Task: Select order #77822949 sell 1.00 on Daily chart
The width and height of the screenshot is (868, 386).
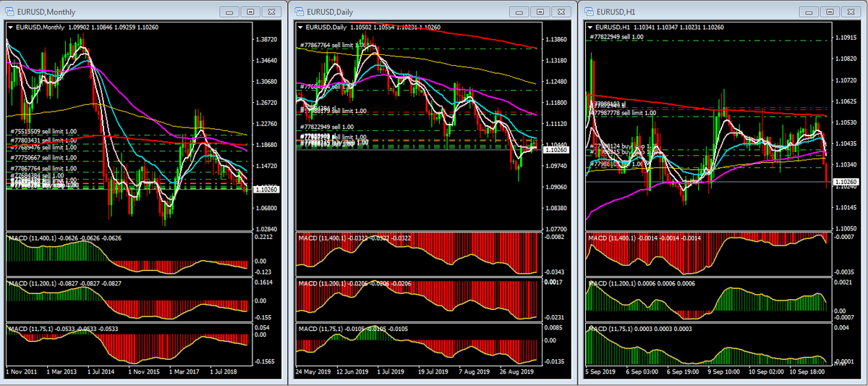Action: (328, 127)
